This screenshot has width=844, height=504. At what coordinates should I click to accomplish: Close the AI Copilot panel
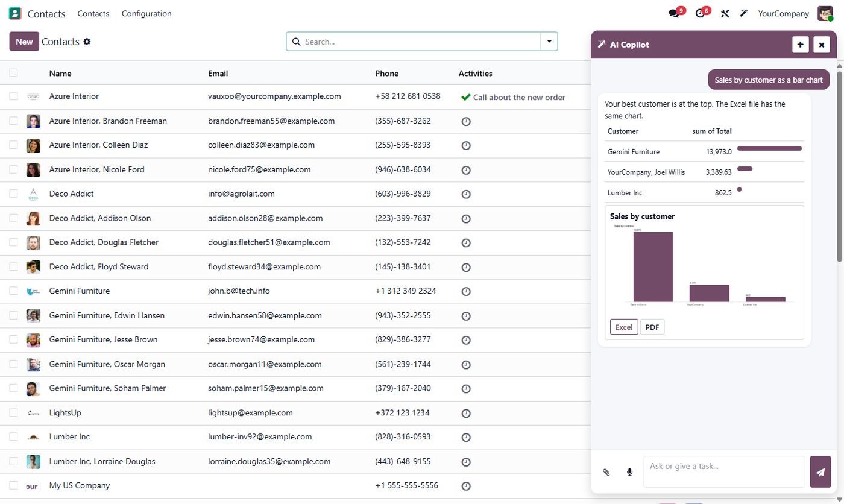[822, 45]
